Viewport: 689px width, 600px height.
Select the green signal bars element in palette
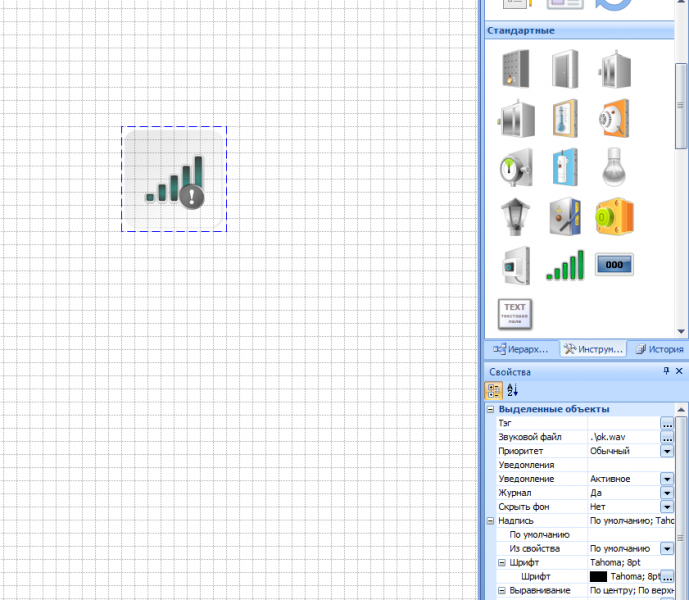564,266
